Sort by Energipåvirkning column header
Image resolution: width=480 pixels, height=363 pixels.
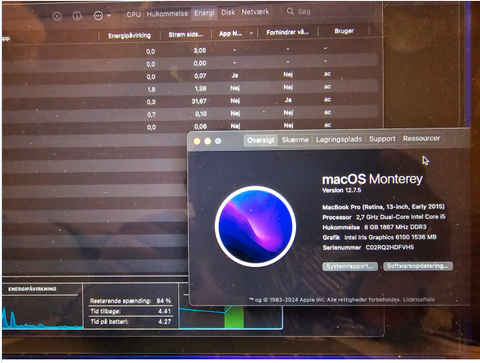(129, 35)
